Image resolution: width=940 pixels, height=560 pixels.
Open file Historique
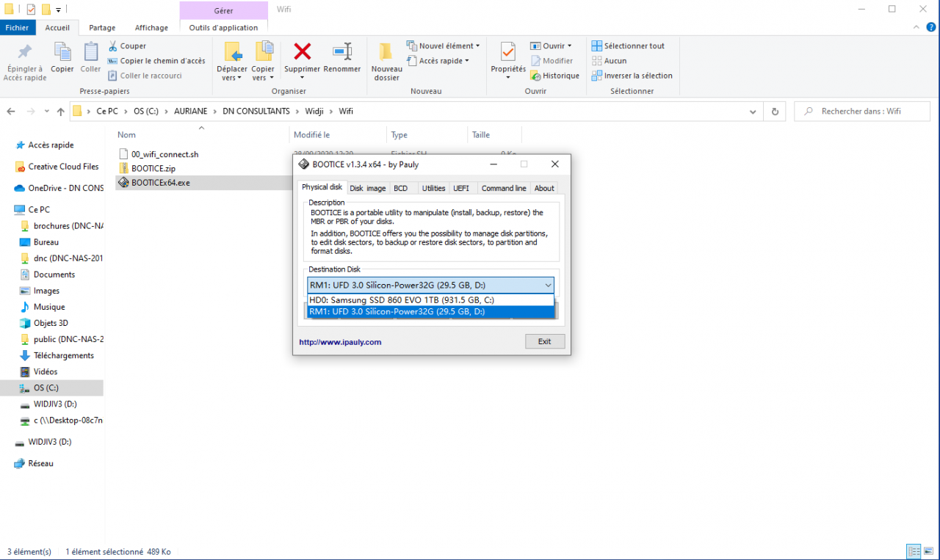(554, 76)
